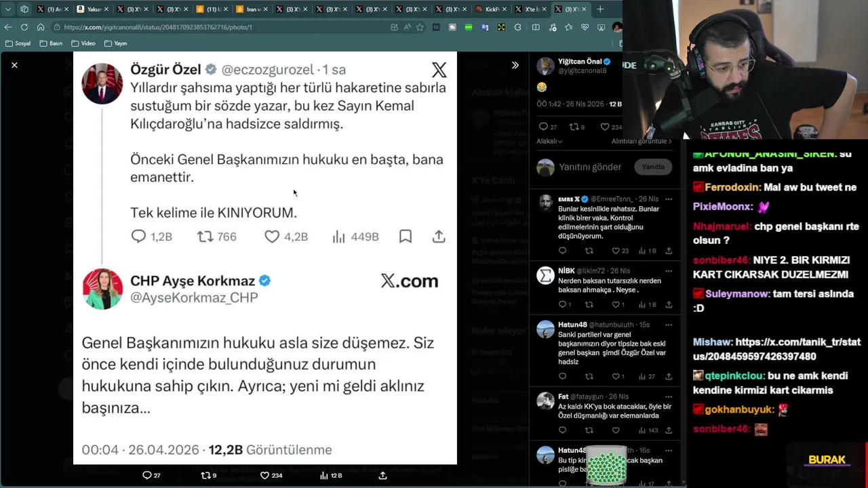Open the more menu on Hatun48's first reply

point(669,325)
